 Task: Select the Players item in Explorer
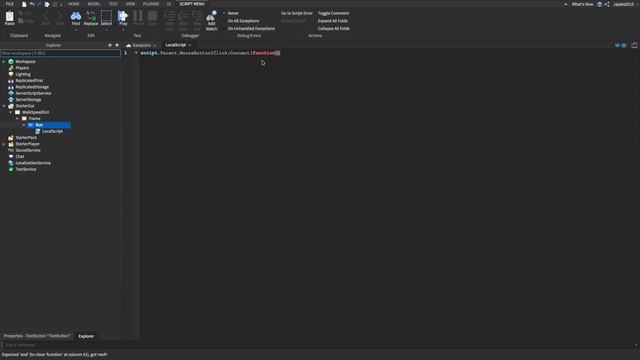coord(22,68)
